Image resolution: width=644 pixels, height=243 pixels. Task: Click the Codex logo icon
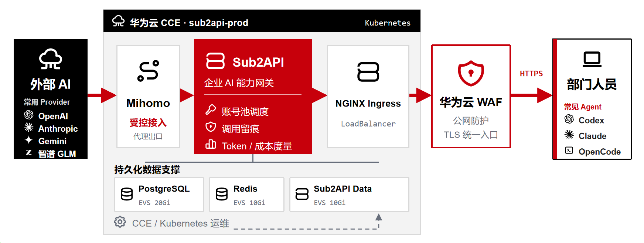(x=569, y=119)
